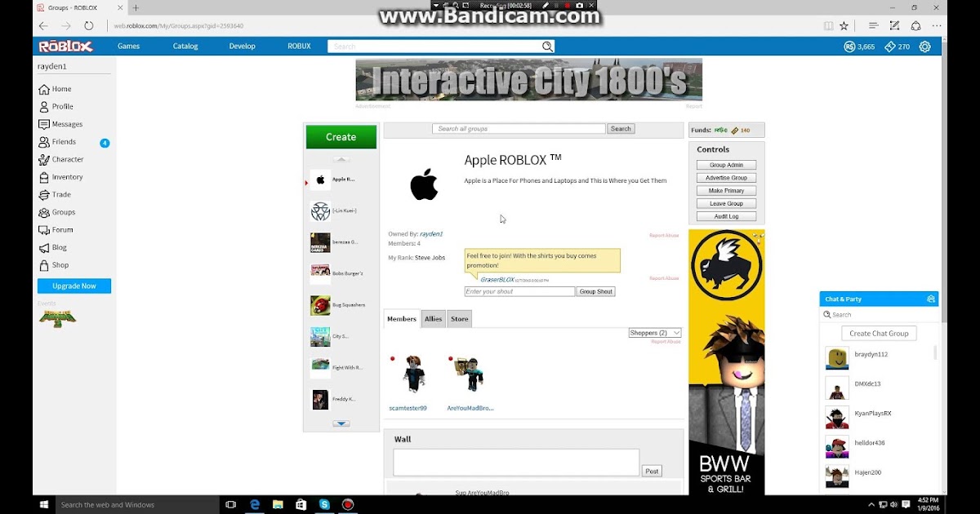Open the Windows Start menu
This screenshot has width=980, height=514.
[x=42, y=505]
